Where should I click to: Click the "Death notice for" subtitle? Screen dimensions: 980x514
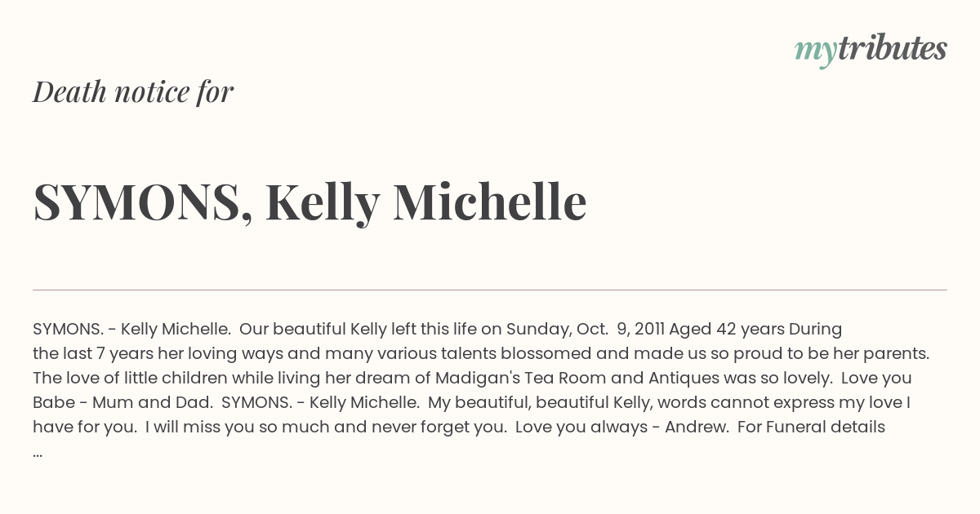(133, 92)
